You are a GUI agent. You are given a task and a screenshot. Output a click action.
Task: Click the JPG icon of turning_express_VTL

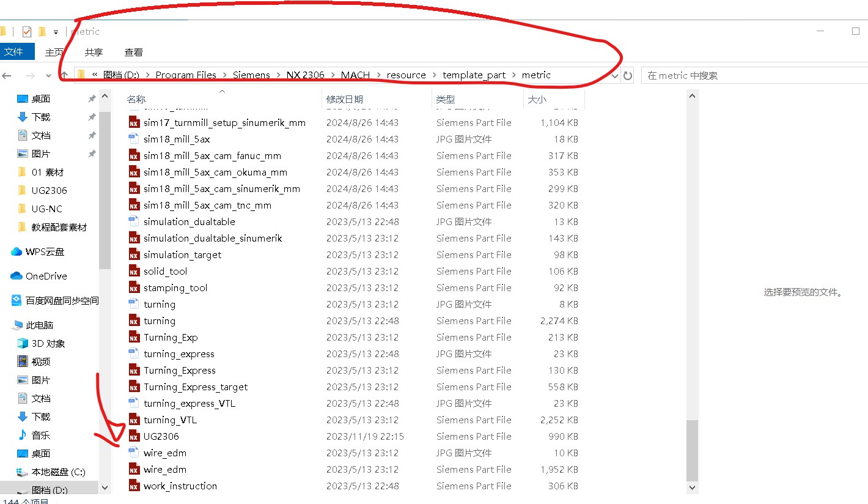[134, 403]
